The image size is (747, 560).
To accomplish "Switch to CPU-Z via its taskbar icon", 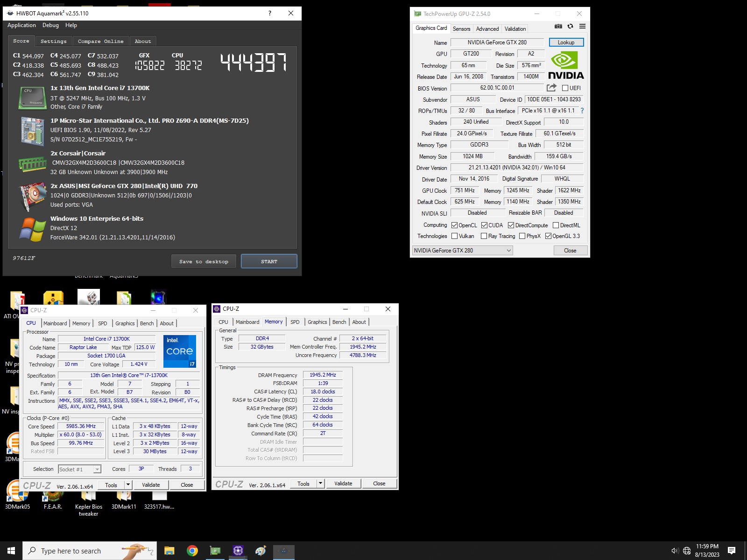I will pos(238,551).
